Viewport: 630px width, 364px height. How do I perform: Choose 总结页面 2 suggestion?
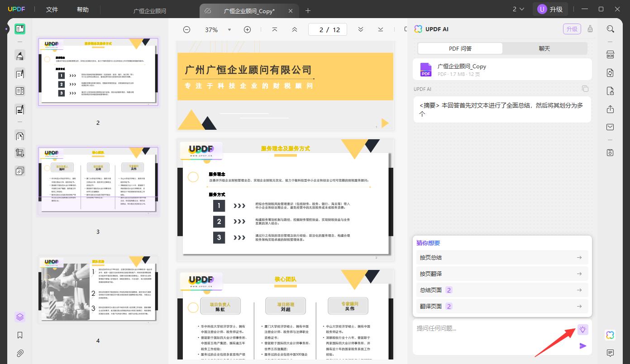tap(502, 290)
